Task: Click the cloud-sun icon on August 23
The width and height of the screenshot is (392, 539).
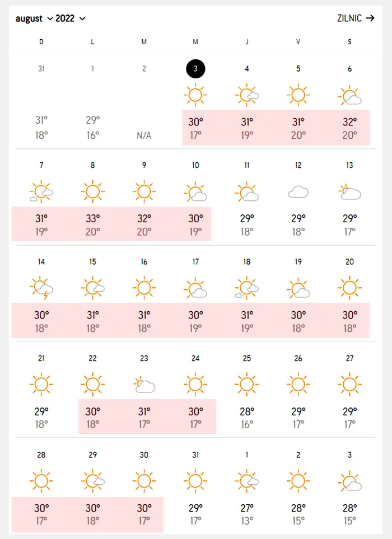Action: [x=144, y=385]
